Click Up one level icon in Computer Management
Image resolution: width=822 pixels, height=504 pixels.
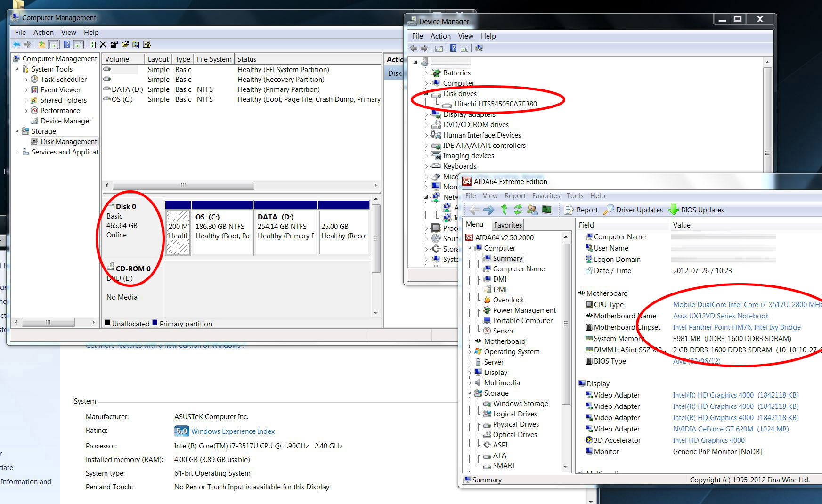[42, 44]
